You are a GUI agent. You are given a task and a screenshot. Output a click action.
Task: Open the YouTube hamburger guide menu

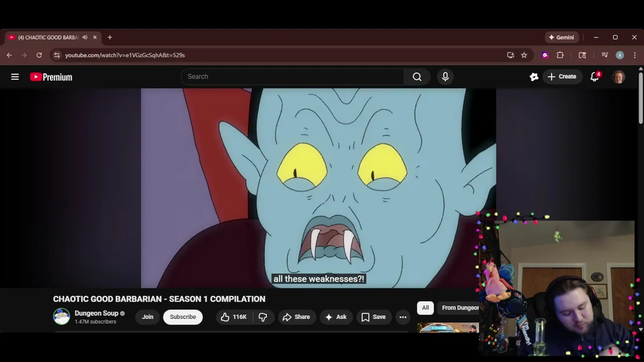coord(15,77)
